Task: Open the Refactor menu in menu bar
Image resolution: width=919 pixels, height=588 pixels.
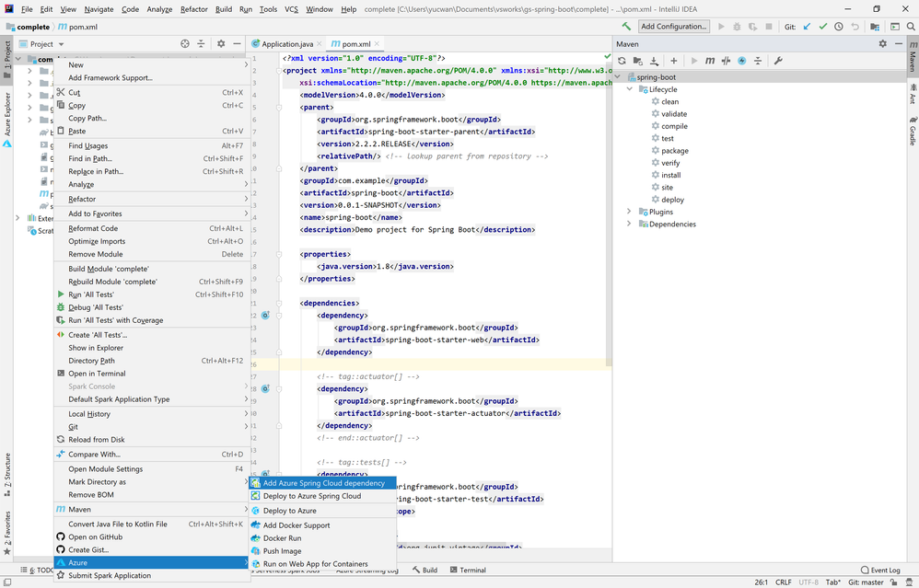Action: pyautogui.click(x=194, y=9)
